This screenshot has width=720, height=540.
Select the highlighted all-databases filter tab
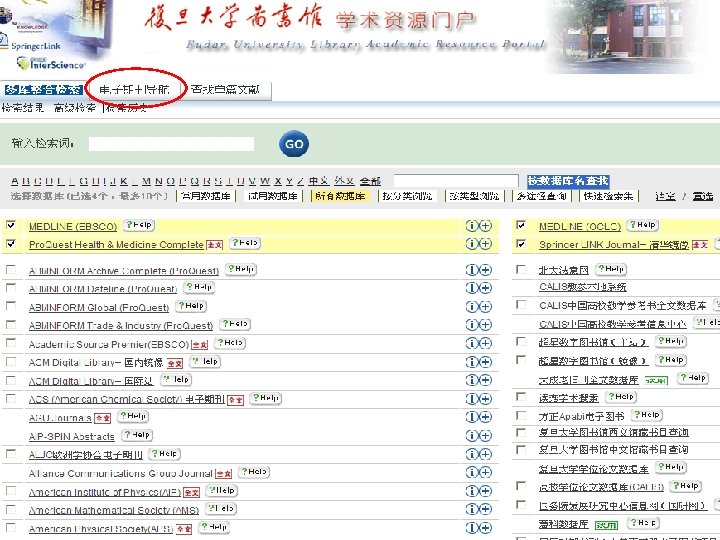[340, 196]
